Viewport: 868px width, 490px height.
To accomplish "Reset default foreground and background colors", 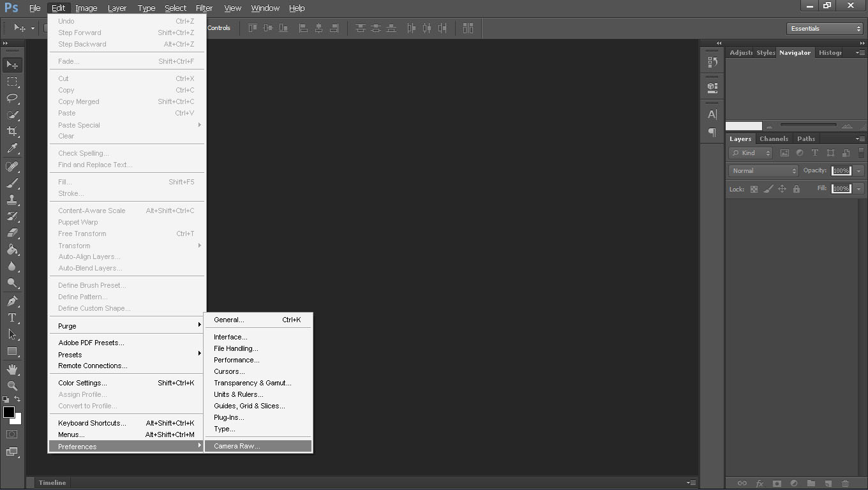I will point(6,399).
